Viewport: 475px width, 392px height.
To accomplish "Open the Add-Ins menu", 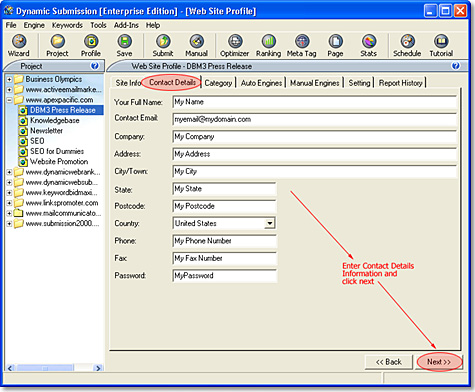I will point(126,25).
